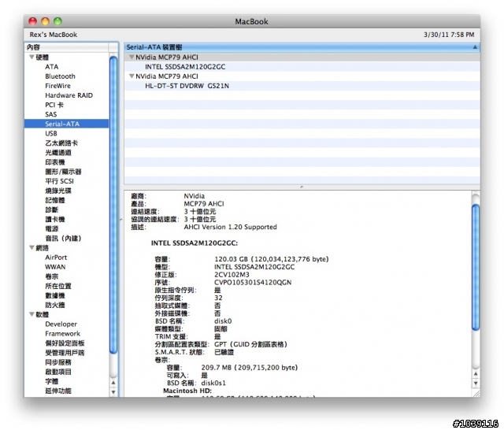The image size is (504, 430).
Task: Close the MacBook window
Action: point(33,21)
